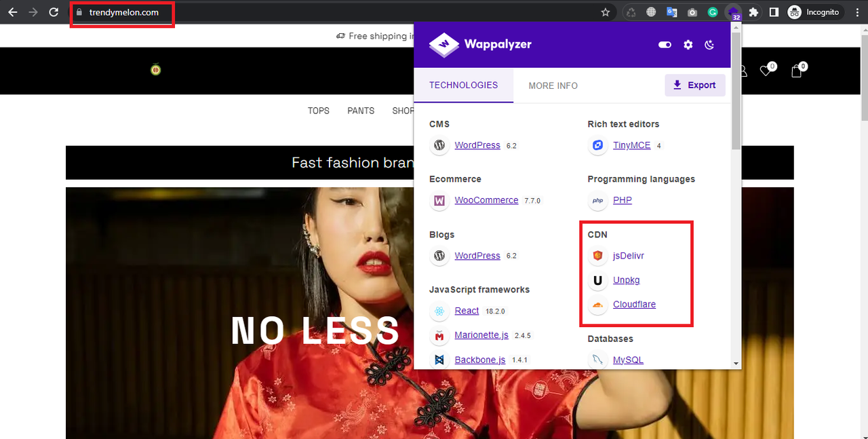
Task: Open the WooCommerce link
Action: [x=486, y=200]
